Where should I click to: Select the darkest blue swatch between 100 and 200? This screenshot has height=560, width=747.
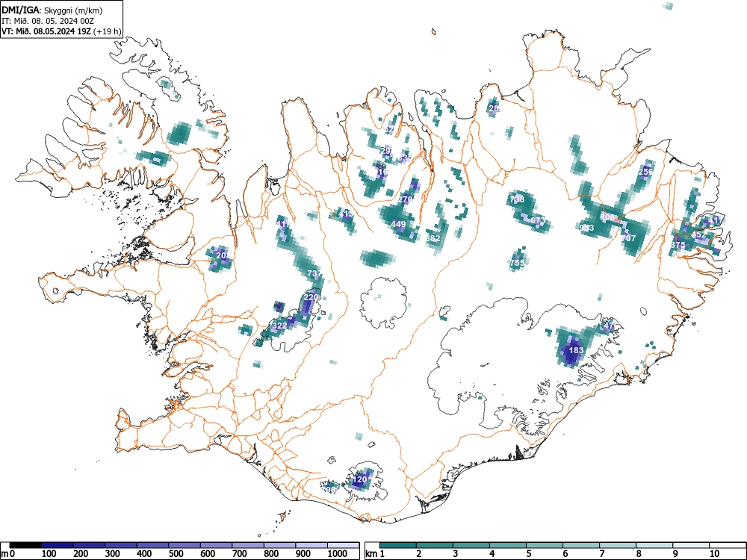click(x=58, y=545)
